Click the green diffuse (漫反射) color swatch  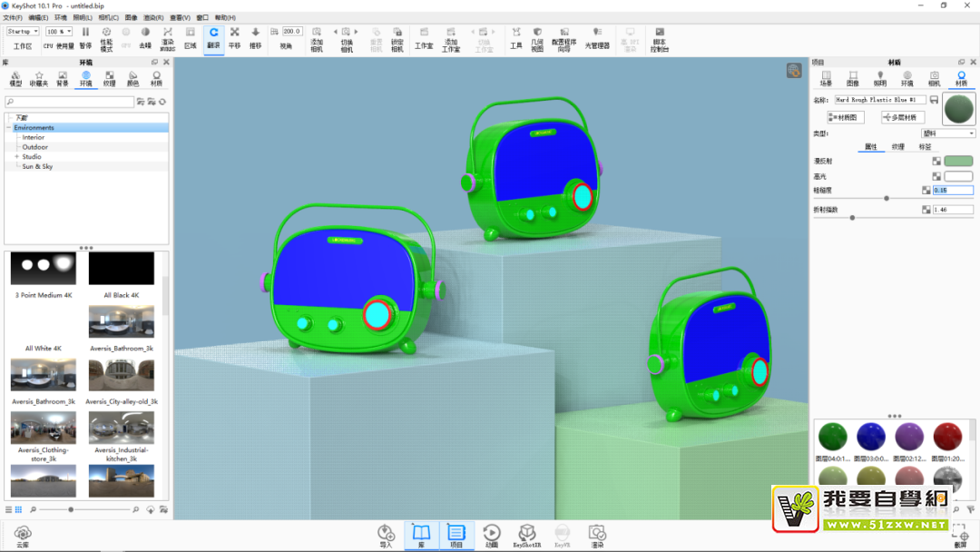click(x=958, y=162)
